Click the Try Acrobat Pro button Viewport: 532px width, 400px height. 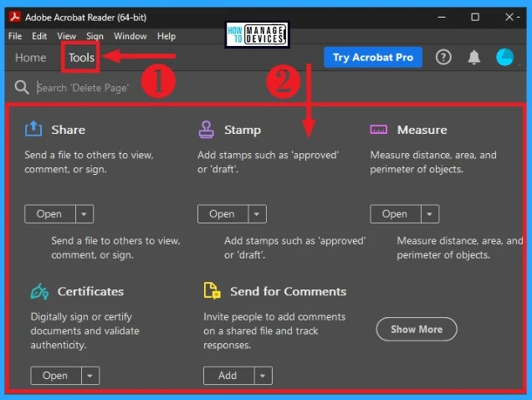[373, 57]
